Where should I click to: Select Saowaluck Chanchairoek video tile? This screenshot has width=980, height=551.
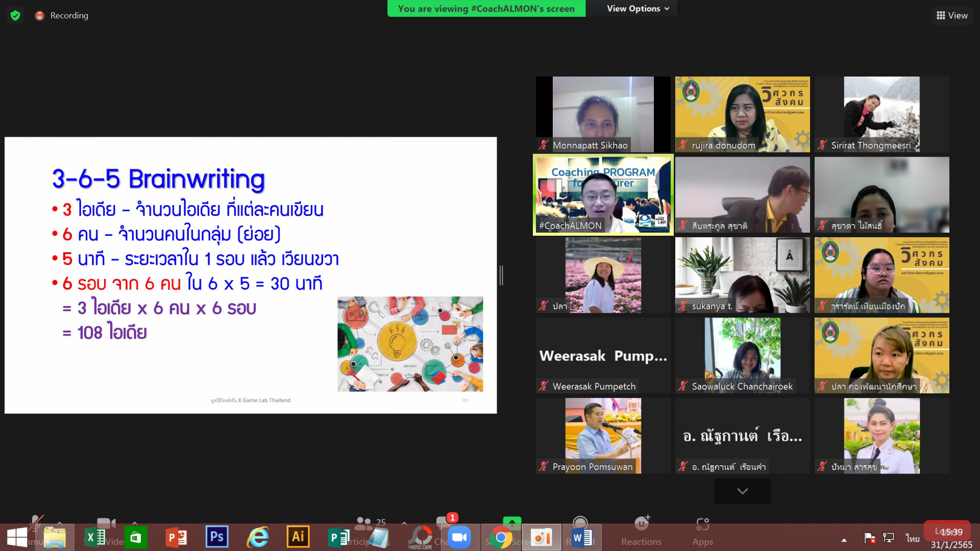point(742,356)
